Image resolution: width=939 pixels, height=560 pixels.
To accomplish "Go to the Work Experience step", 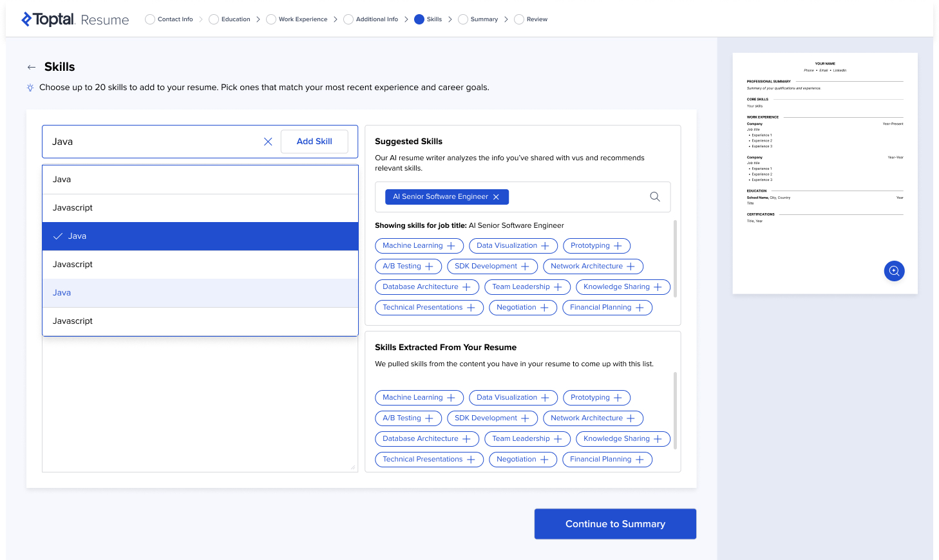I will 296,19.
